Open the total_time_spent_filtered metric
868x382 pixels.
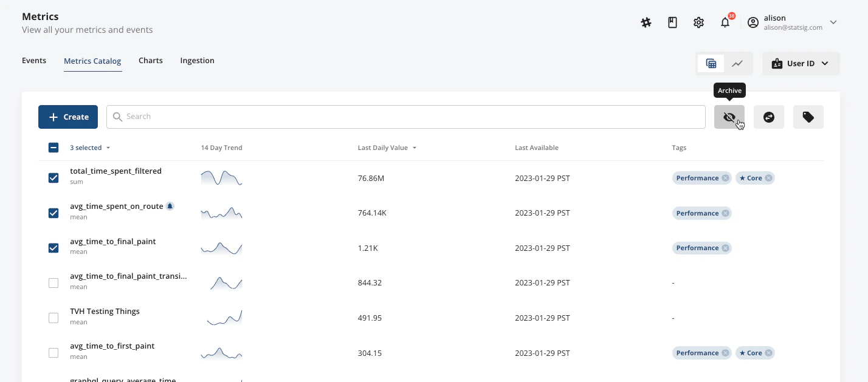[x=115, y=171]
